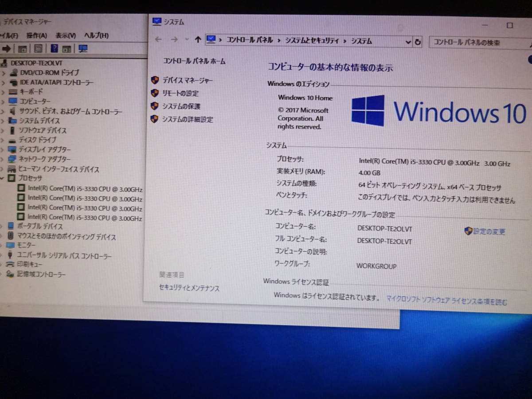Viewport: 532px width, 399px height.
Task: Click the システムとセキュリティ breadcrumb
Action: pos(312,40)
